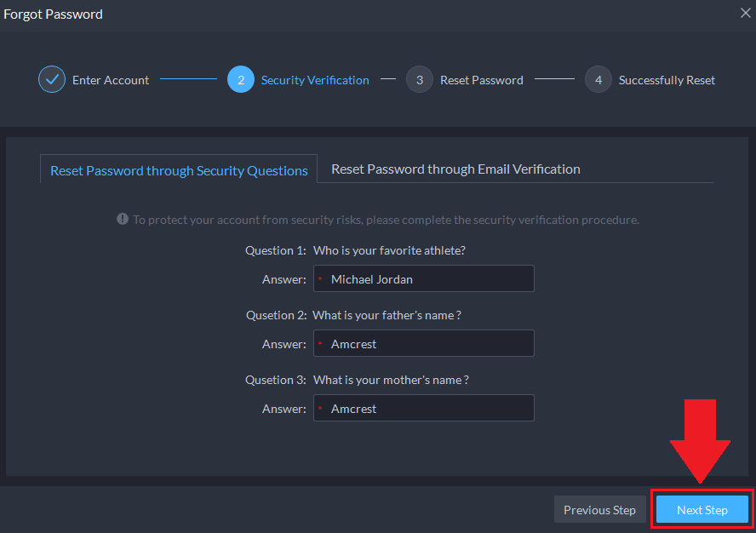Click the step 3 circle icon
Screen dimensions: 756x533
tap(419, 80)
